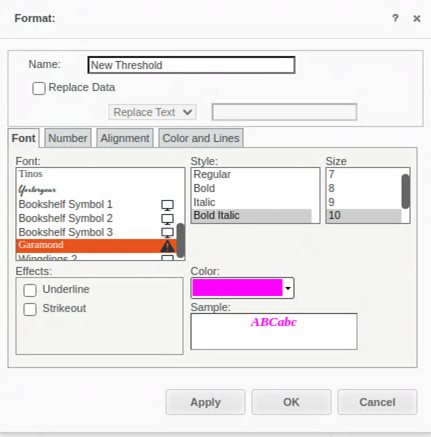
Task: Click the Apply button
Action: 205,402
